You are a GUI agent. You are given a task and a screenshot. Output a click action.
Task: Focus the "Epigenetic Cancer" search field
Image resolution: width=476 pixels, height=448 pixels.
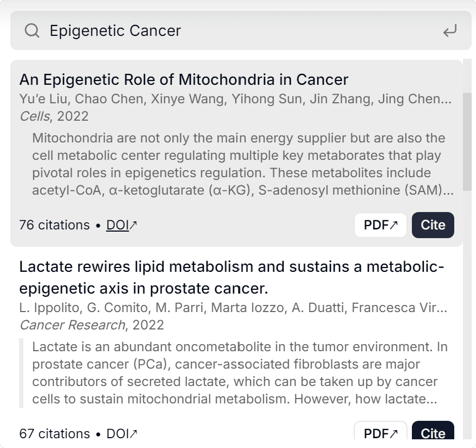pyautogui.click(x=239, y=31)
